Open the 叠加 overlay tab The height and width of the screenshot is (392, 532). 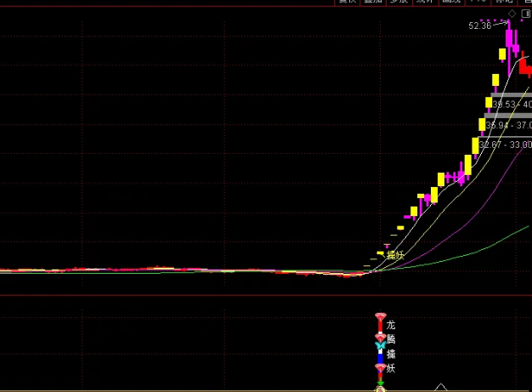pos(372,3)
